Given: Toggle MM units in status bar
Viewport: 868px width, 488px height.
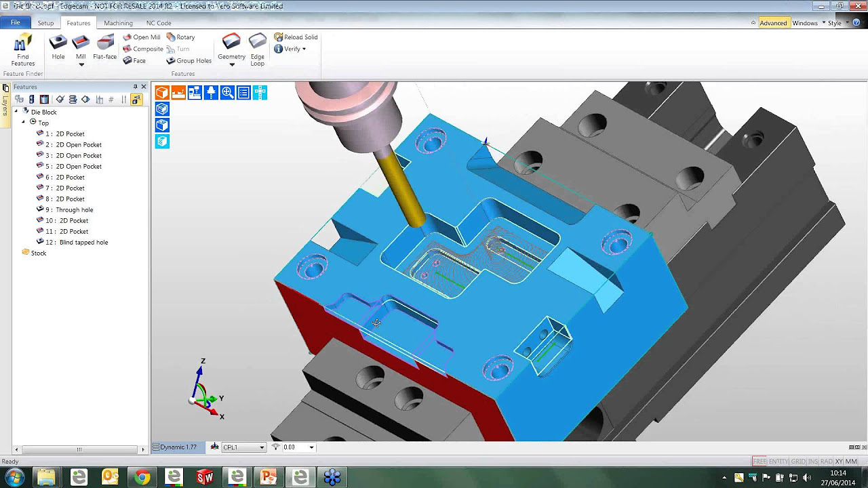Looking at the screenshot, I should pyautogui.click(x=851, y=462).
